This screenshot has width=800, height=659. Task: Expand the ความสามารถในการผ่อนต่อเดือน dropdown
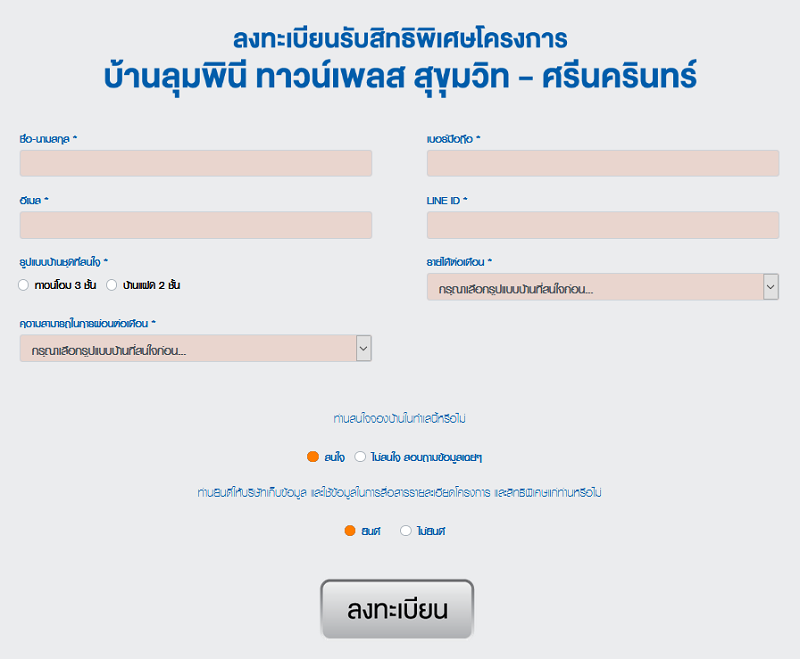click(x=196, y=348)
